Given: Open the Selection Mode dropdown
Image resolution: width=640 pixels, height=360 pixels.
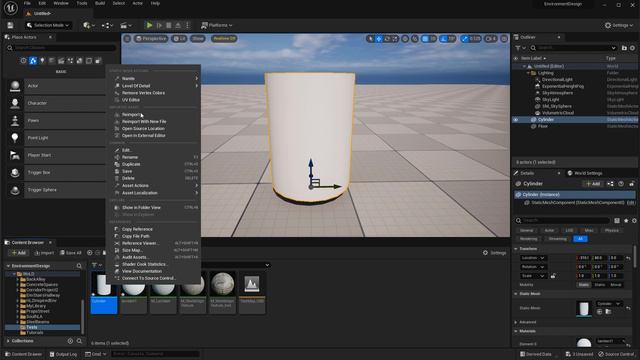Looking at the screenshot, I should click(x=48, y=25).
